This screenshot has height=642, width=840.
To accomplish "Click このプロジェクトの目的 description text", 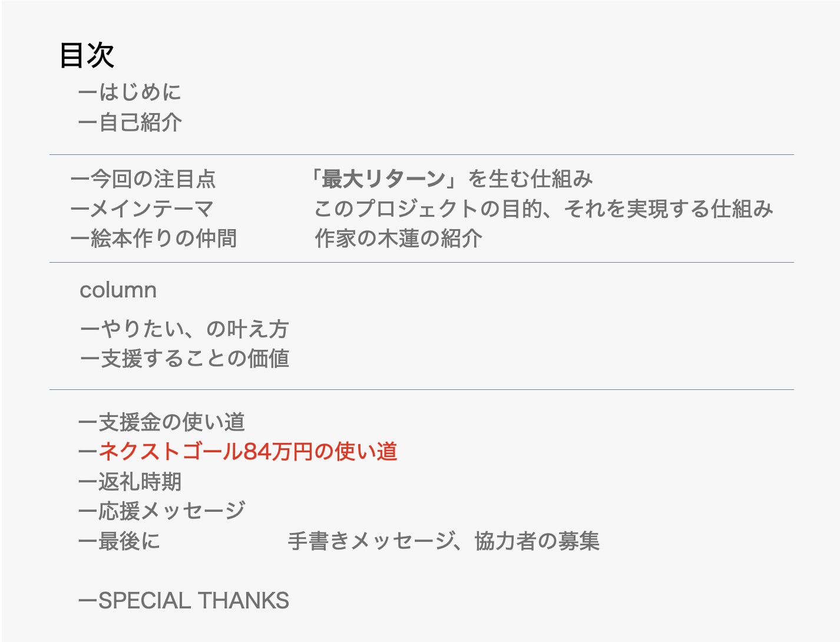I will (543, 209).
